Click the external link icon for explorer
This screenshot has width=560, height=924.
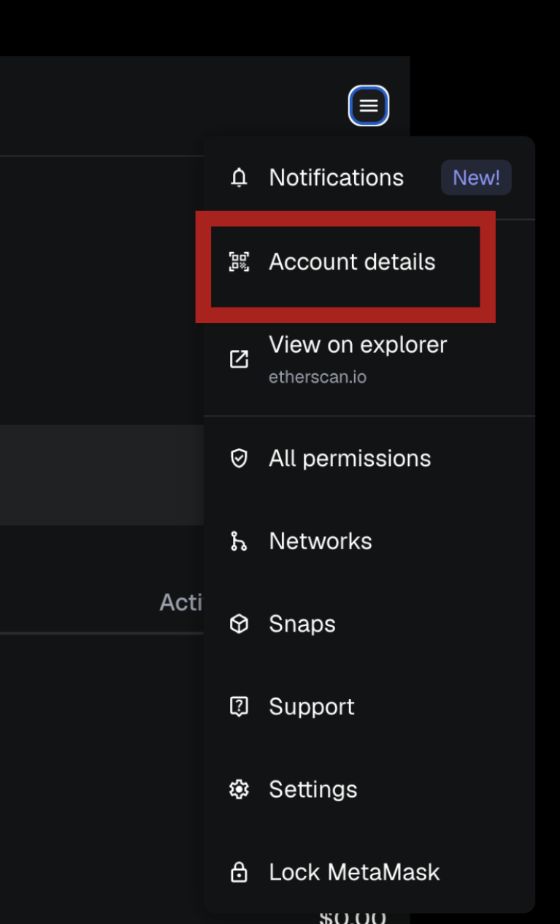coord(239,359)
